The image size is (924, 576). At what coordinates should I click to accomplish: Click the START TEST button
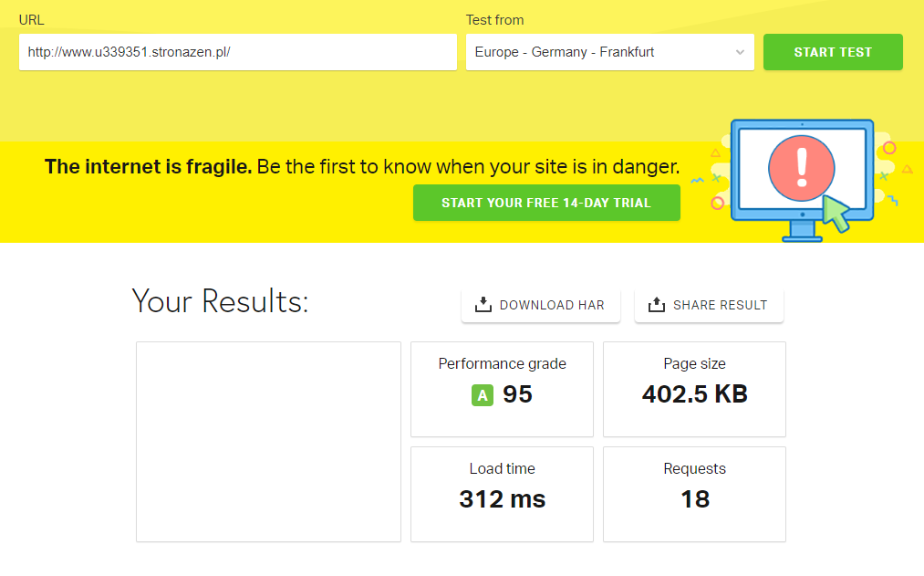(x=832, y=52)
